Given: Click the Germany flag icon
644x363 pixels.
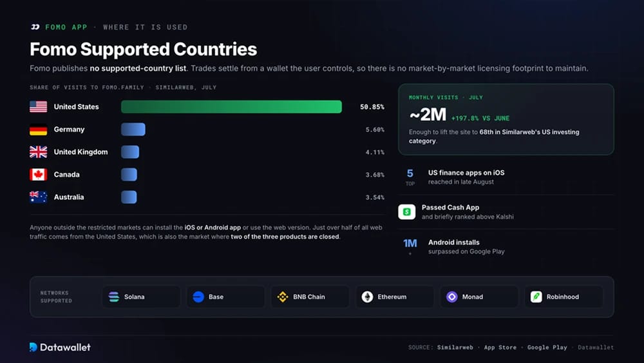Looking at the screenshot, I should pyautogui.click(x=38, y=130).
